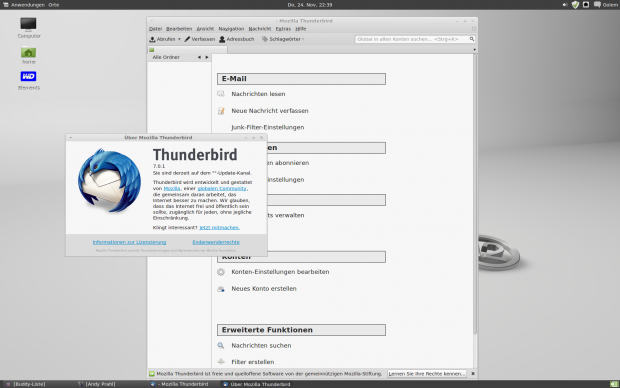Open dropdown arrow next to Abrufen
Image resolution: width=620 pixels, height=388 pixels.
coord(179,39)
